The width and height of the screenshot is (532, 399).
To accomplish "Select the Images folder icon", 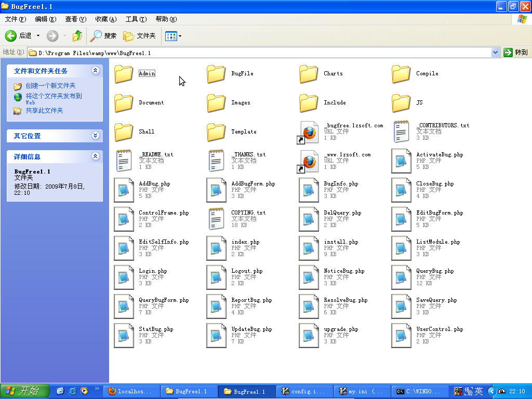I will 216,103.
